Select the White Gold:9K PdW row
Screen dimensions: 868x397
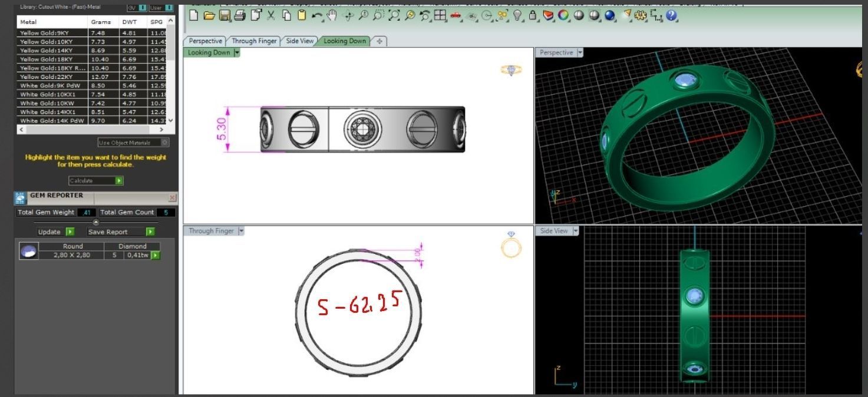[x=92, y=85]
